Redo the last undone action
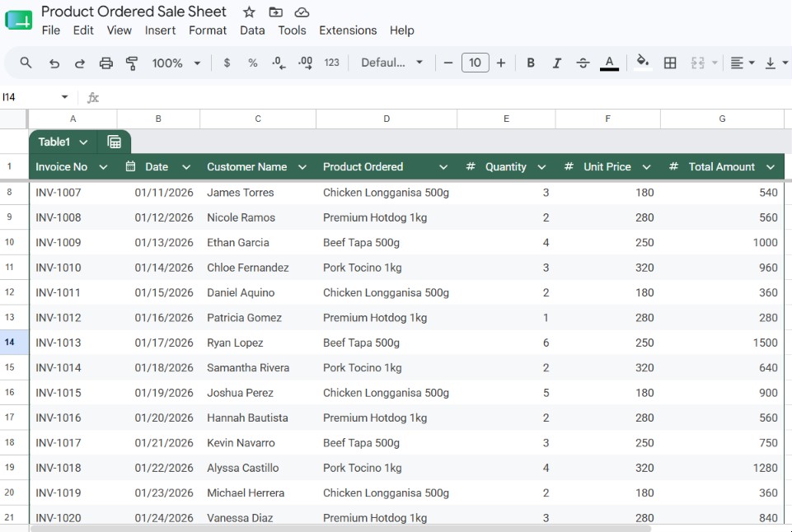The width and height of the screenshot is (792, 532). coord(80,63)
